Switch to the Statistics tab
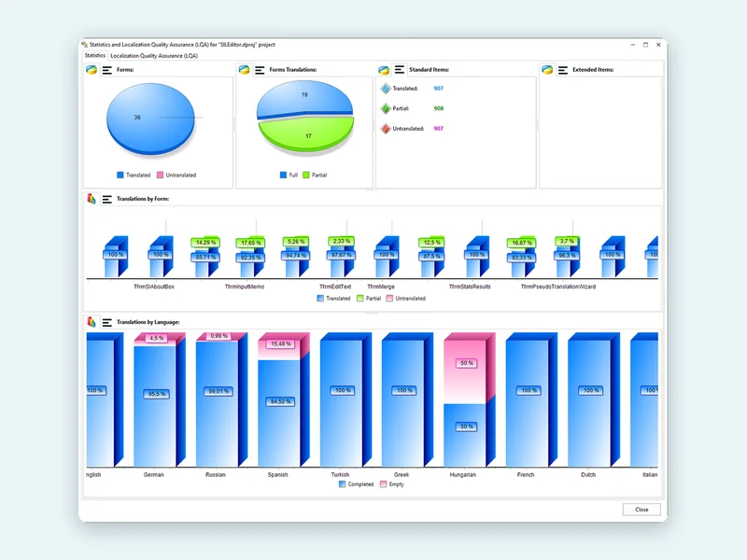 (x=95, y=55)
